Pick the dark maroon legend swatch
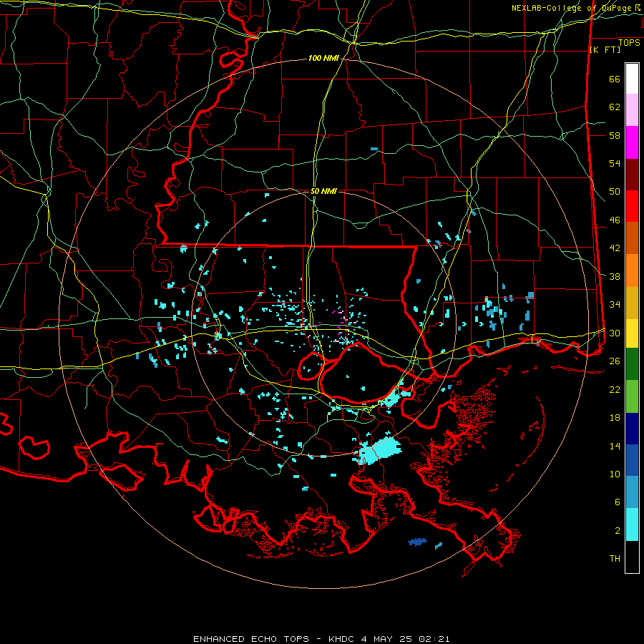The height and width of the screenshot is (644, 644). pos(632,175)
